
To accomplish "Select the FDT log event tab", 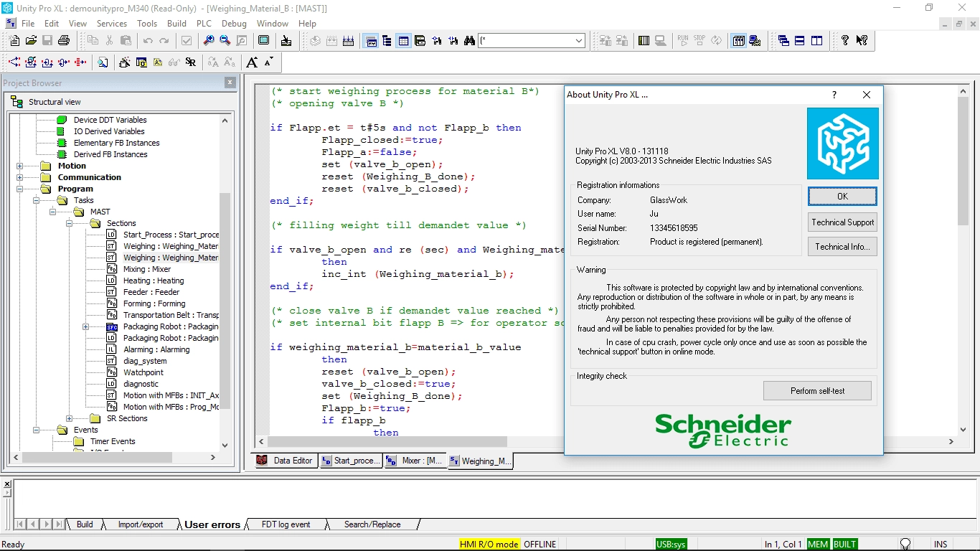I will click(286, 524).
